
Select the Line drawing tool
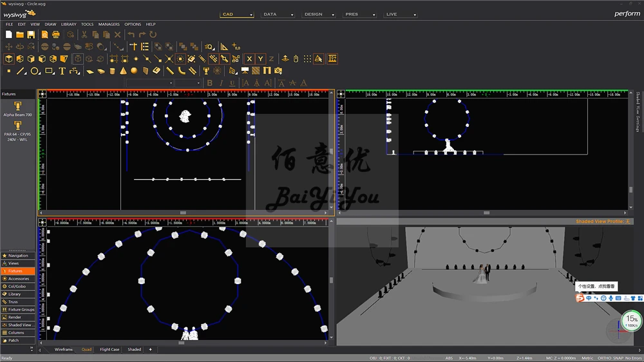coord(21,71)
